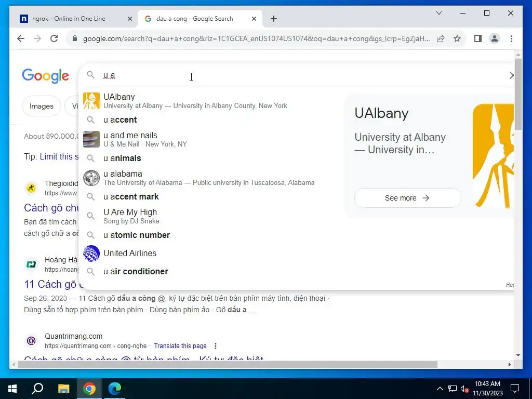The height and width of the screenshot is (399, 532).
Task: Open the Quantrimang.com result source
Action: point(73,336)
